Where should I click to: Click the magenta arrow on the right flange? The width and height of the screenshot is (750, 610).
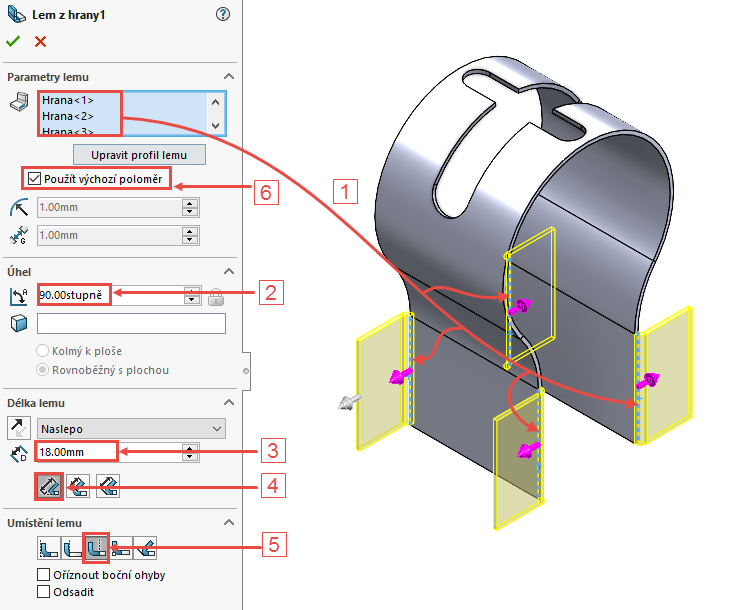[x=648, y=381]
